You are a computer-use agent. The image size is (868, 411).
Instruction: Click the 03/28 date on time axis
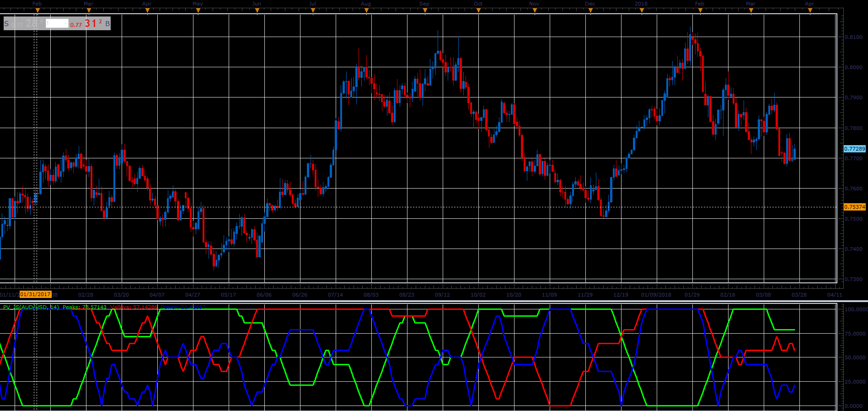(799, 295)
